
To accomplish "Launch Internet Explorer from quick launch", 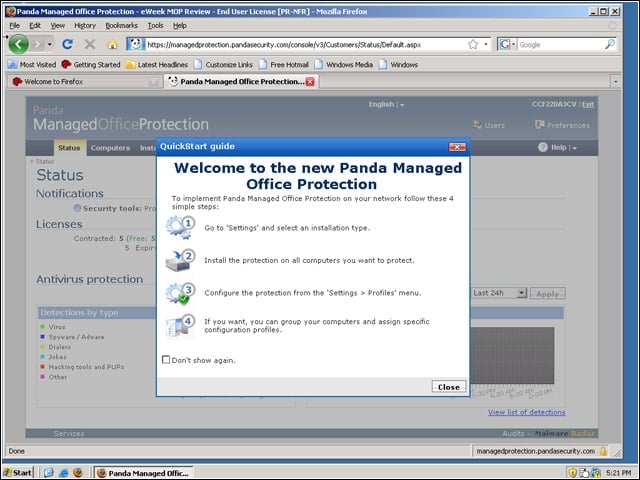I will 64,473.
